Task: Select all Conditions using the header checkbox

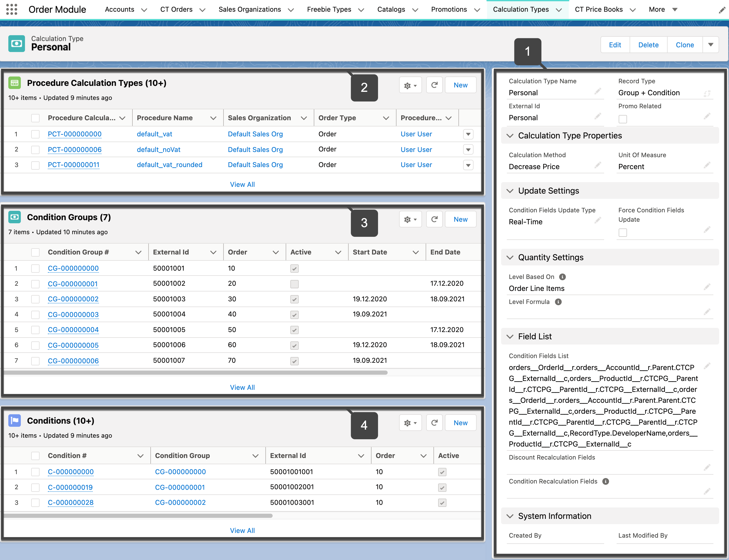Action: tap(35, 456)
